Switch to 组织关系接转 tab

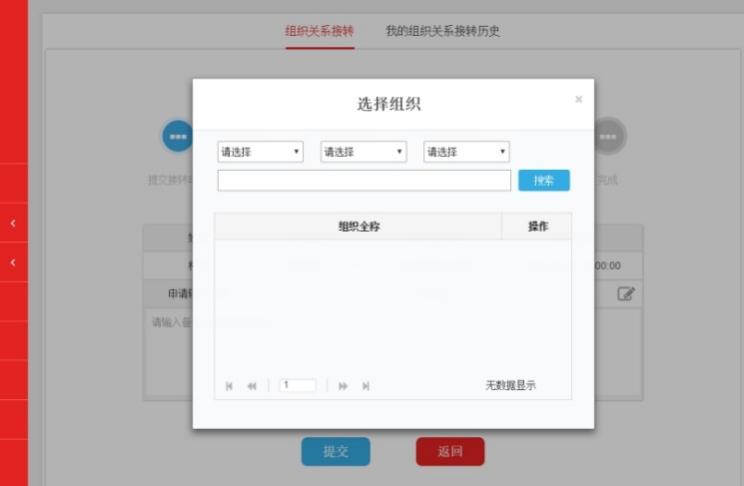pyautogui.click(x=319, y=31)
